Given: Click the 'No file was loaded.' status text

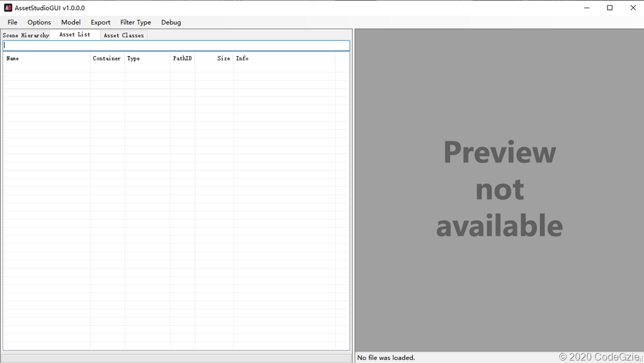Looking at the screenshot, I should pos(386,358).
